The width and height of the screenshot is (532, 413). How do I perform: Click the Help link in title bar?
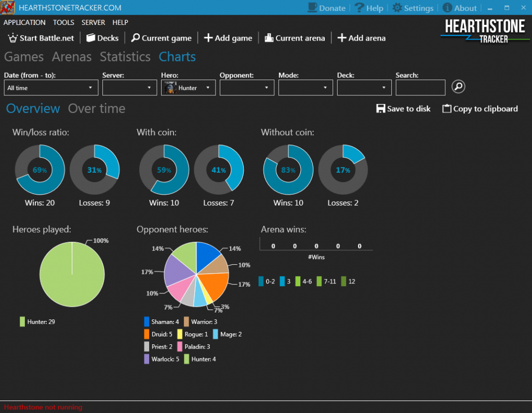click(x=375, y=8)
